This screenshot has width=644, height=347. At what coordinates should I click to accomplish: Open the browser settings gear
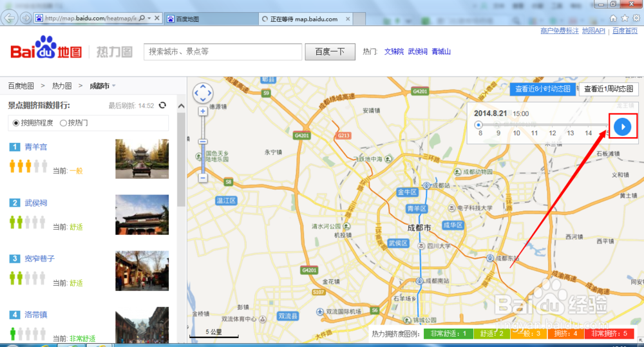636,18
